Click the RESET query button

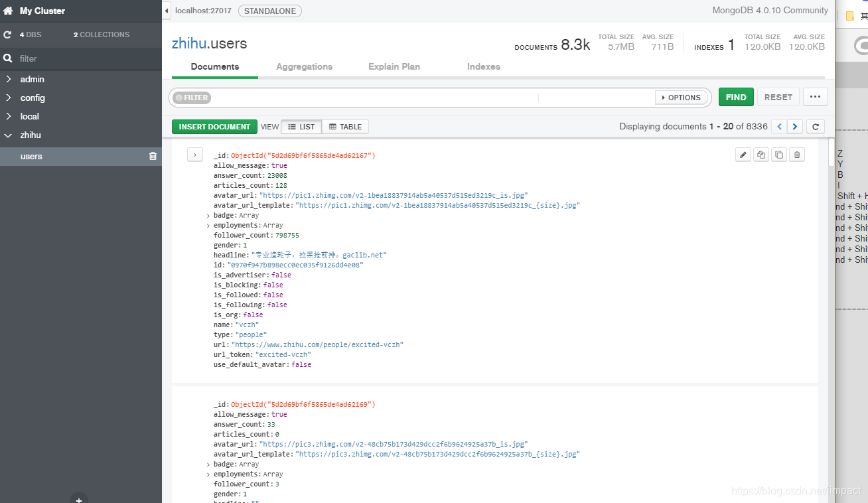pyautogui.click(x=778, y=97)
